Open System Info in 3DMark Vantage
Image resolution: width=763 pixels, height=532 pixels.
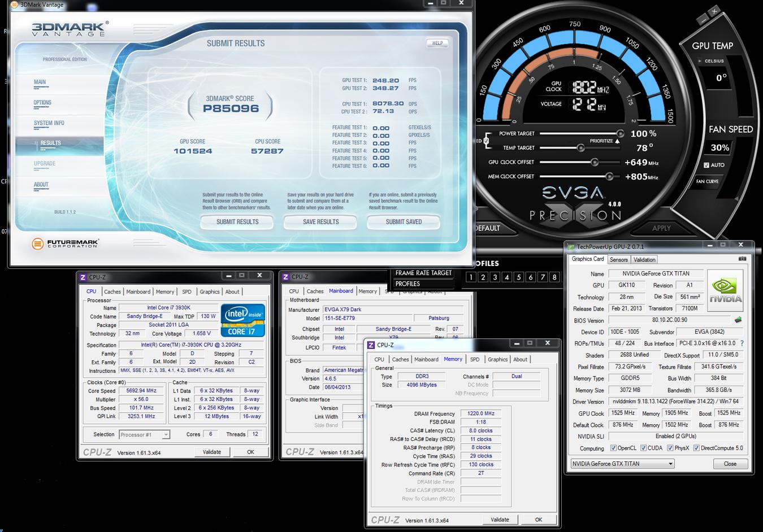coord(49,123)
